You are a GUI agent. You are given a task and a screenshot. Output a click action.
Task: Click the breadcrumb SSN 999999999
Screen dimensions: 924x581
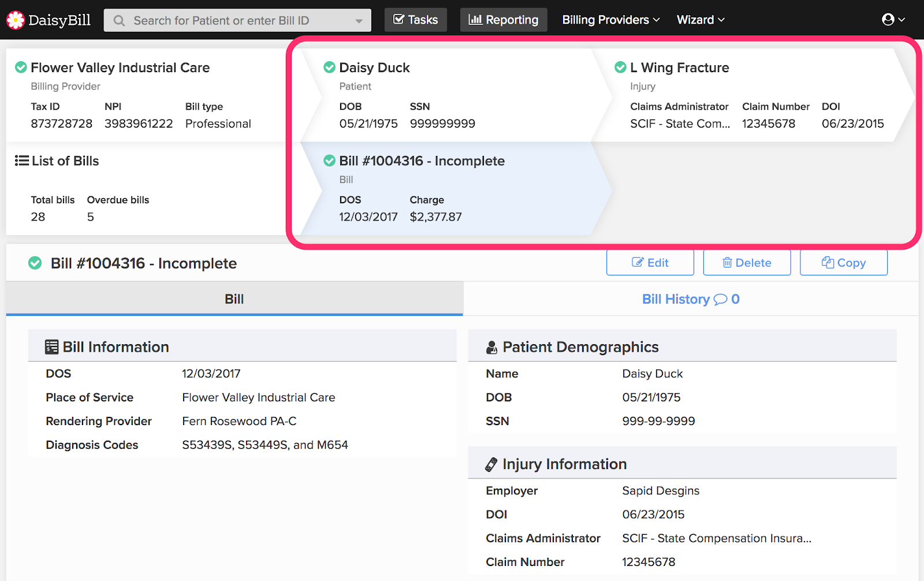tap(442, 124)
